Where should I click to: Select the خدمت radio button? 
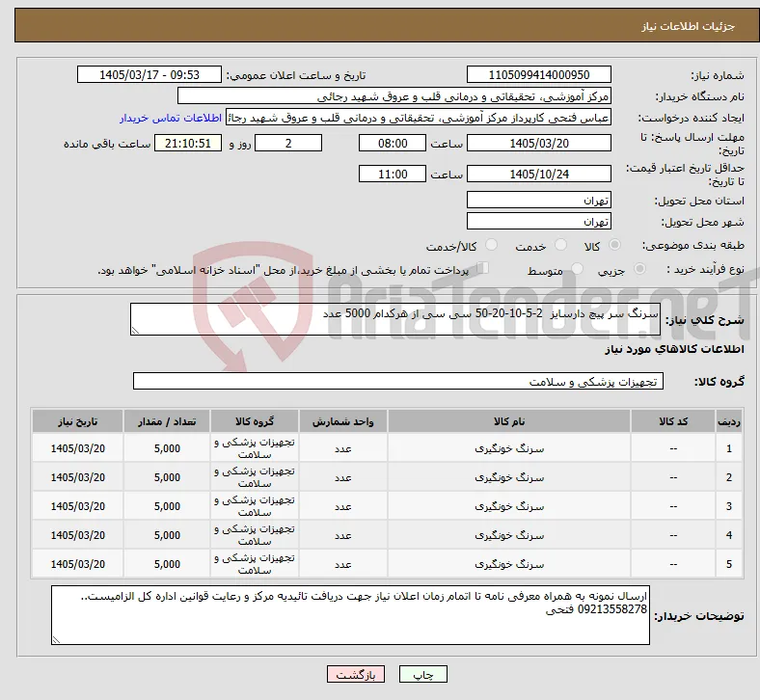560,245
